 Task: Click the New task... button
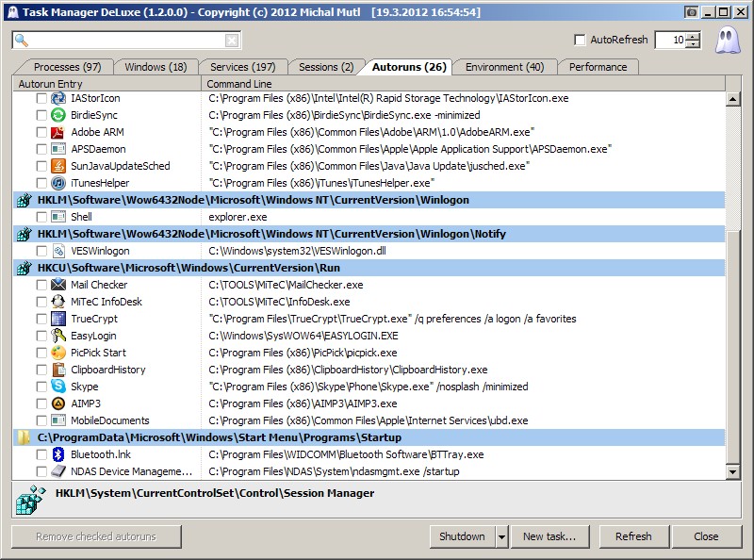[x=549, y=536]
